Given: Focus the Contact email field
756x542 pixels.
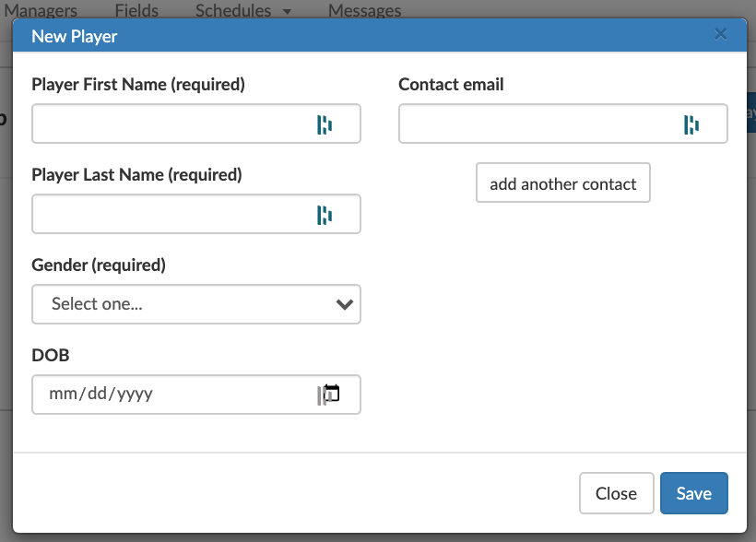Looking at the screenshot, I should (x=563, y=124).
